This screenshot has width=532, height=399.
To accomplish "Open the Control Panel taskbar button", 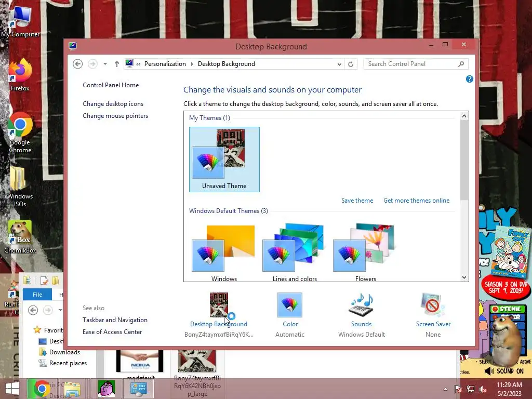I will [x=138, y=389].
